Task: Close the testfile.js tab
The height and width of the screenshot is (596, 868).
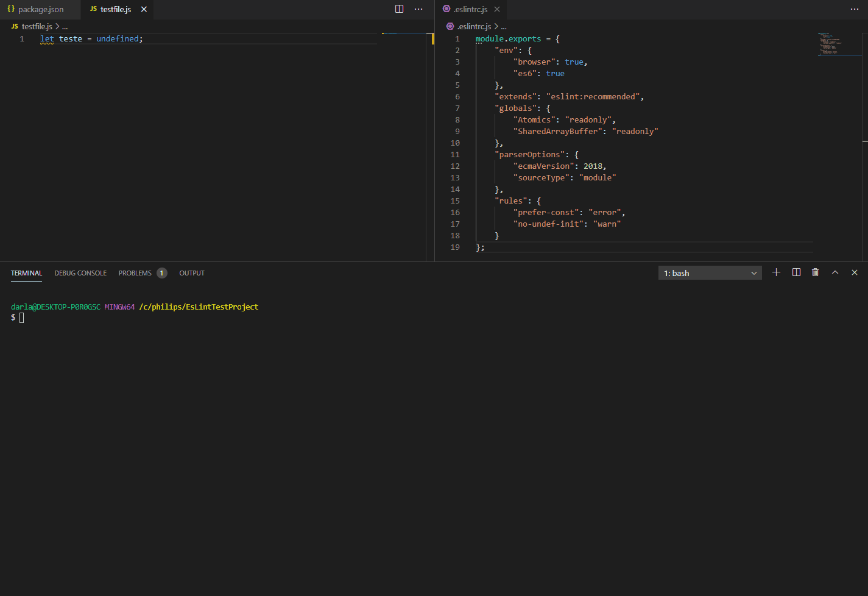Action: [x=143, y=9]
